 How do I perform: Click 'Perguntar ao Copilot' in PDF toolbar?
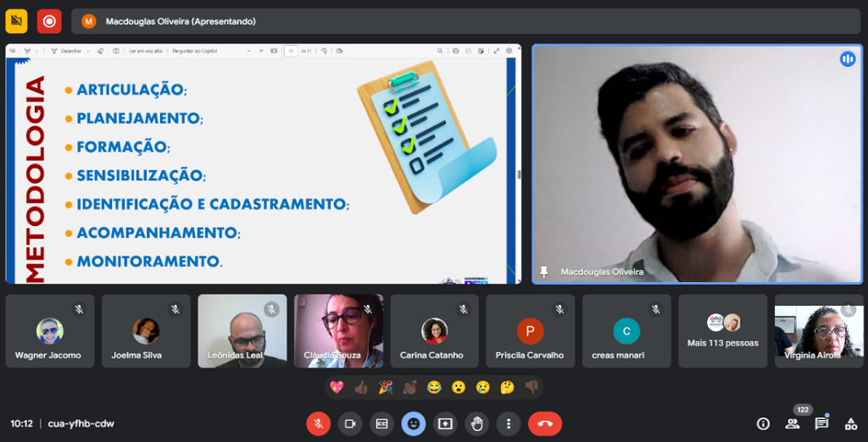coord(195,51)
